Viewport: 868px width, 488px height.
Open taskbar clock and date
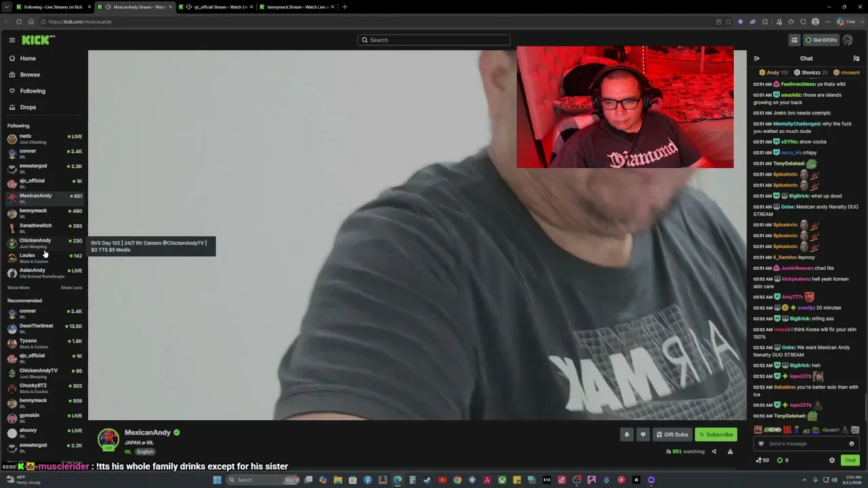(x=852, y=480)
